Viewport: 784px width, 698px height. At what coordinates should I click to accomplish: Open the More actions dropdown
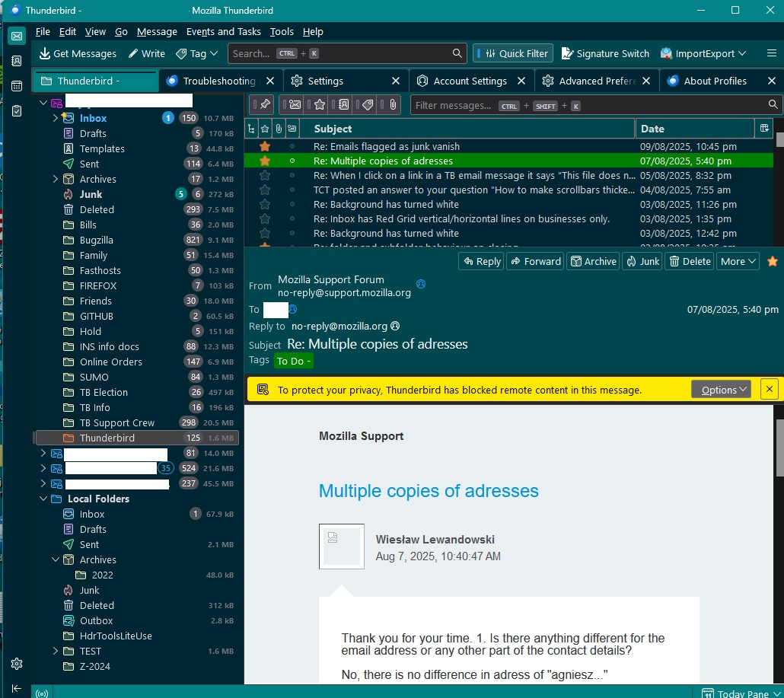pyautogui.click(x=738, y=261)
